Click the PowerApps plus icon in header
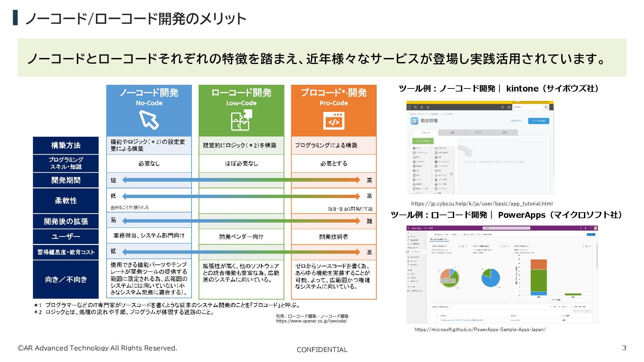644x362 pixels. click(581, 228)
